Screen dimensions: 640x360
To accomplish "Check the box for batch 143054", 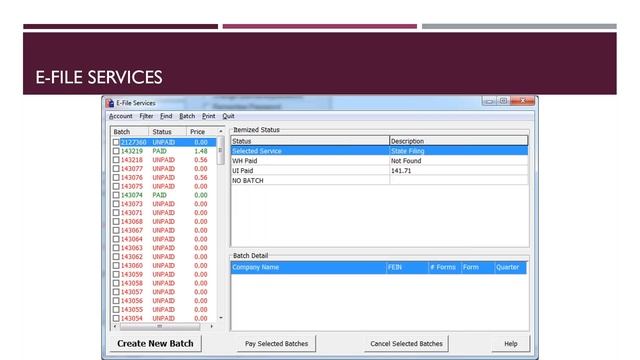I will coord(116,318).
